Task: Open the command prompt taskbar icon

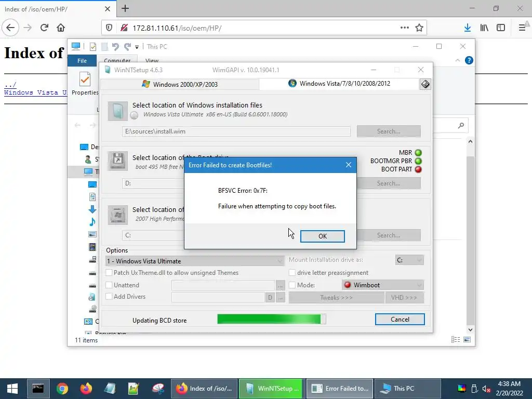Action: pos(38,389)
